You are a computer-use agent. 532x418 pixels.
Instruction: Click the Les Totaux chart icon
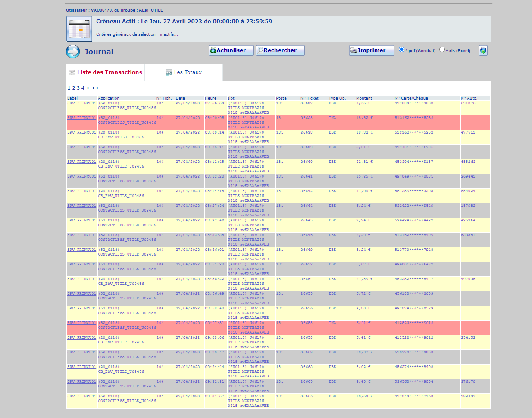click(169, 73)
